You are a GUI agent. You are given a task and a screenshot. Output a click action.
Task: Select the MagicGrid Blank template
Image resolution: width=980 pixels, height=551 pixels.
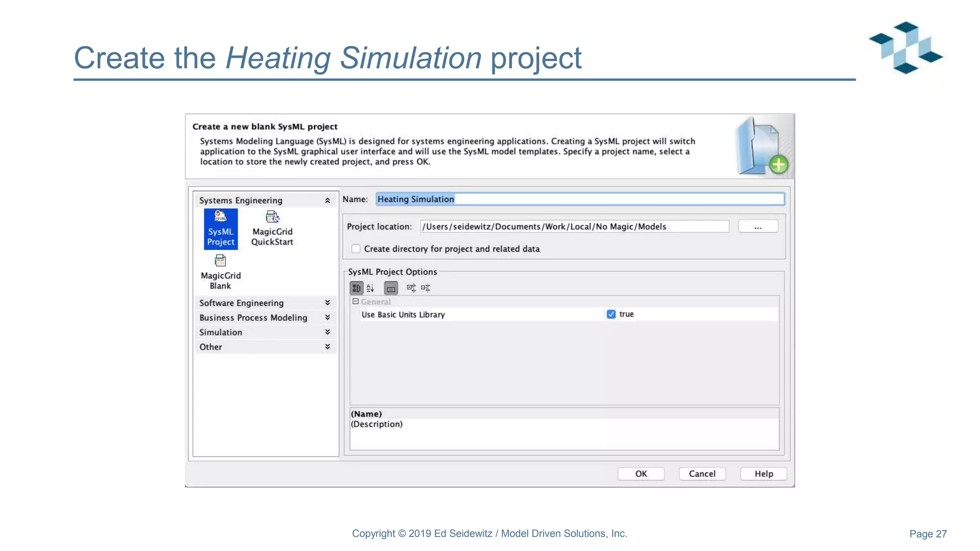[221, 273]
